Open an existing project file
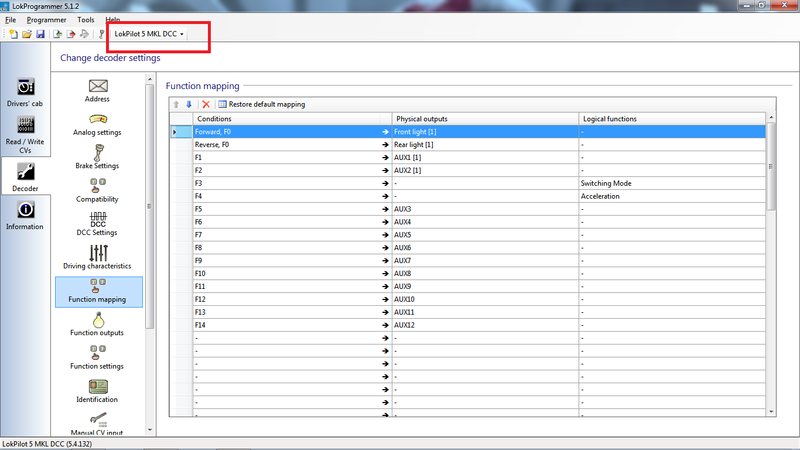 click(x=27, y=34)
